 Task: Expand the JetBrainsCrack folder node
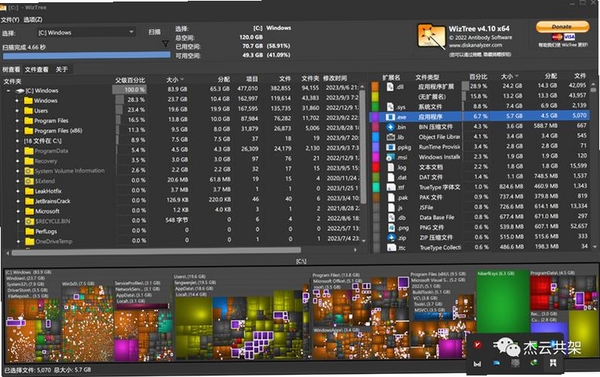click(x=17, y=201)
